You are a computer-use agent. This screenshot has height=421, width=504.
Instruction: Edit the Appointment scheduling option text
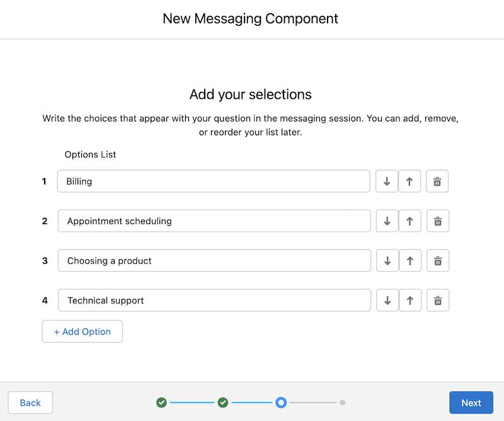(214, 221)
